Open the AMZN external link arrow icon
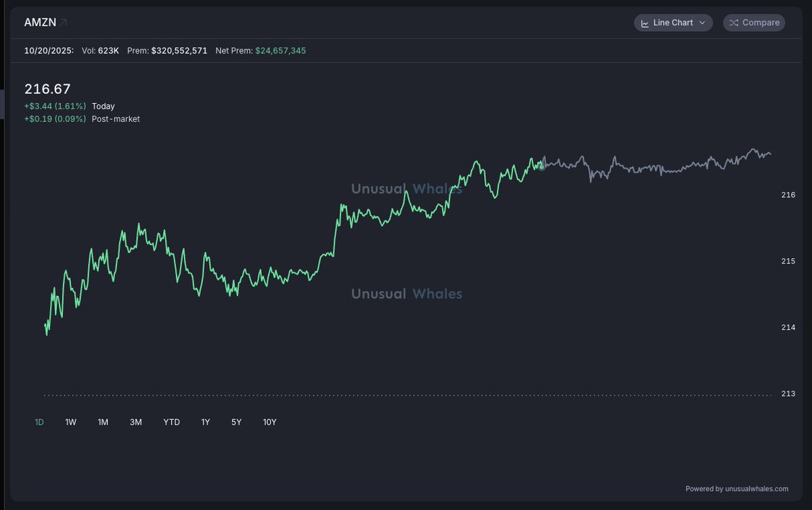Viewport: 812px width, 510px height. click(63, 23)
